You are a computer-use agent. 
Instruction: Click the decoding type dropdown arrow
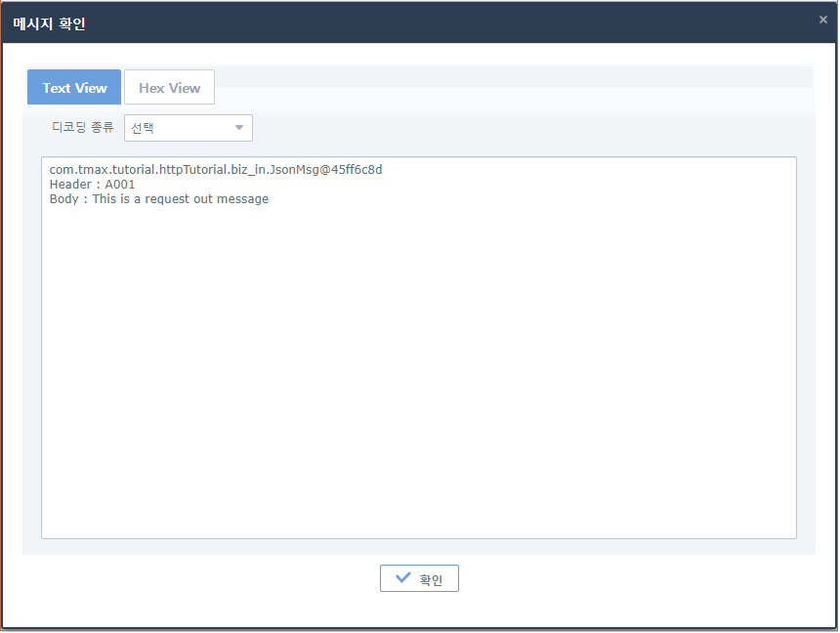(239, 128)
